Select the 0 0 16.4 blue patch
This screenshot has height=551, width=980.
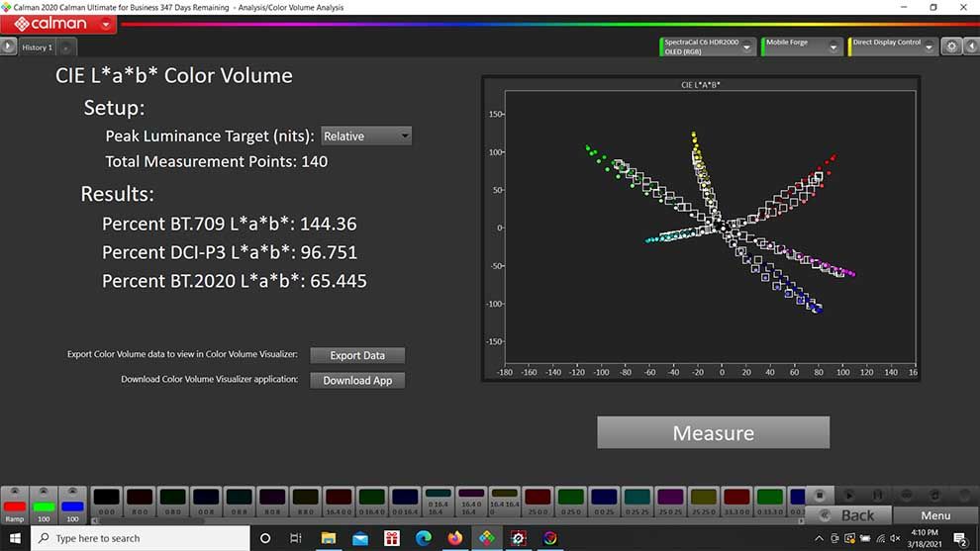[x=405, y=502]
